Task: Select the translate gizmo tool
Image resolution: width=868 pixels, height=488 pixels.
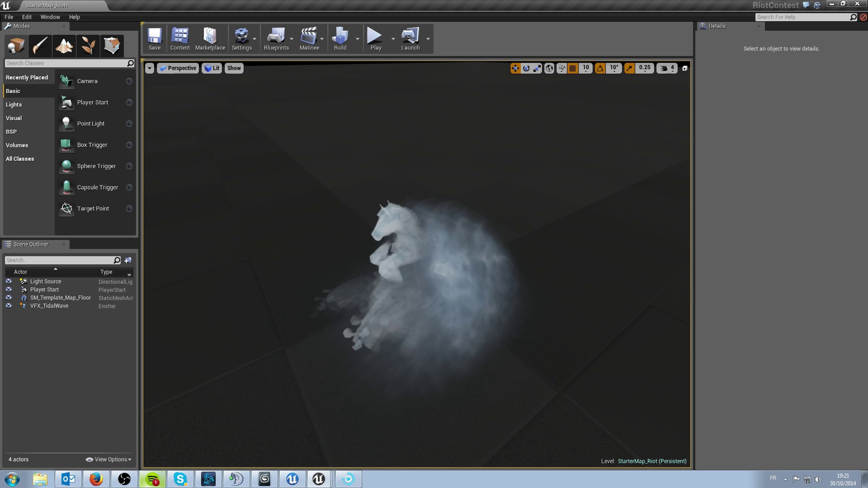Action: tap(515, 68)
